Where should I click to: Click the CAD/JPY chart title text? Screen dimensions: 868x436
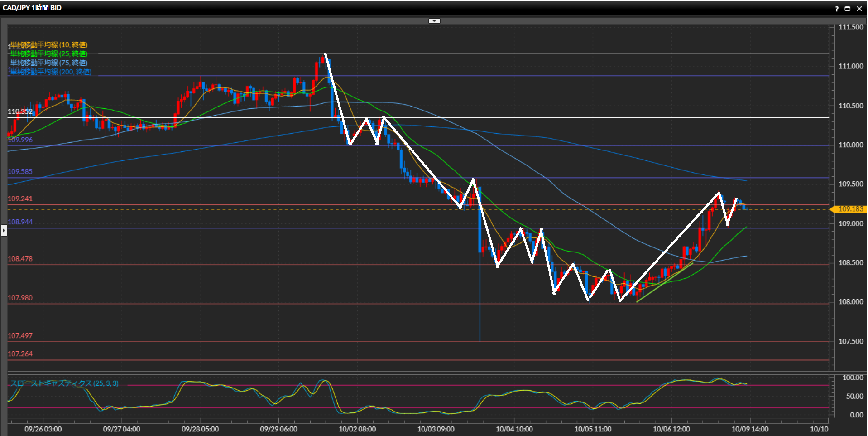32,8
